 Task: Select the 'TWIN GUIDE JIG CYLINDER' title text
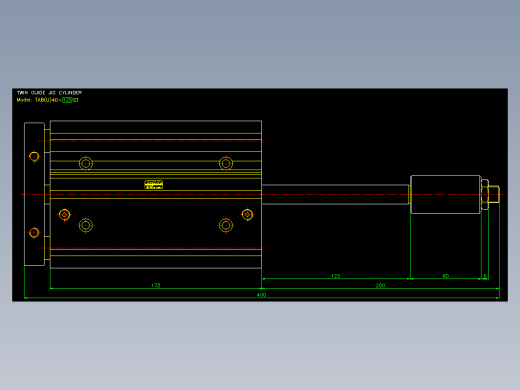(x=49, y=93)
